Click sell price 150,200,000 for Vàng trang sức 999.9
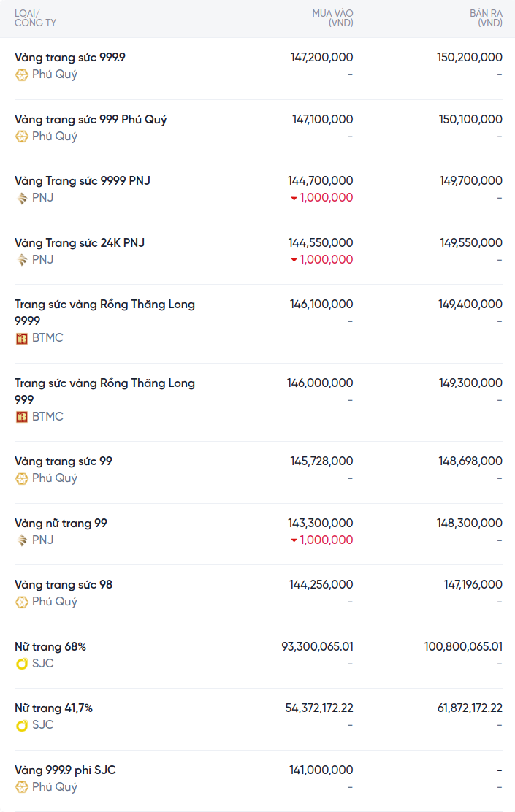The width and height of the screenshot is (515, 812). pos(470,58)
